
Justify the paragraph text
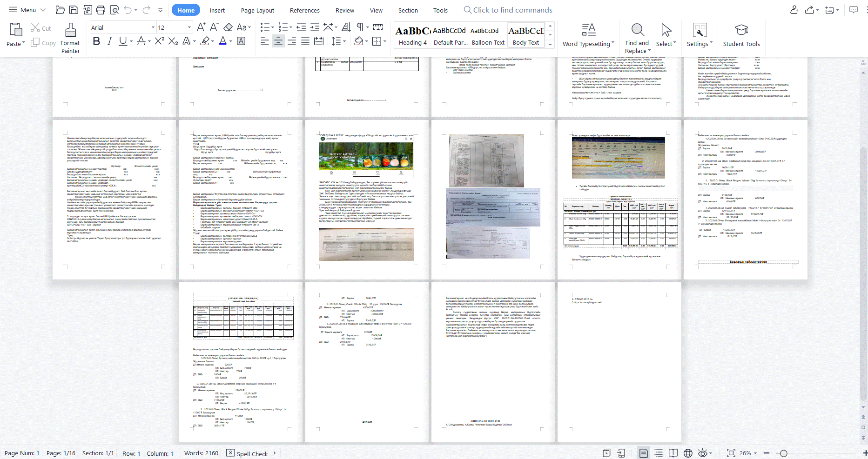pyautogui.click(x=305, y=41)
